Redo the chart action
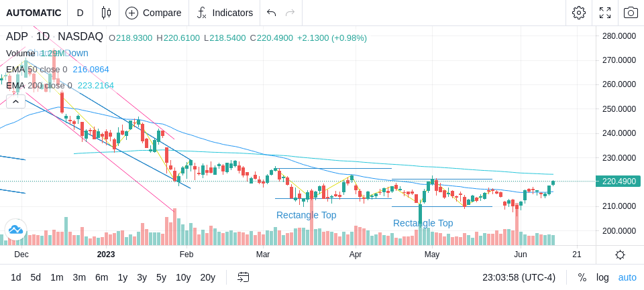644x290 pixels. pyautogui.click(x=290, y=13)
